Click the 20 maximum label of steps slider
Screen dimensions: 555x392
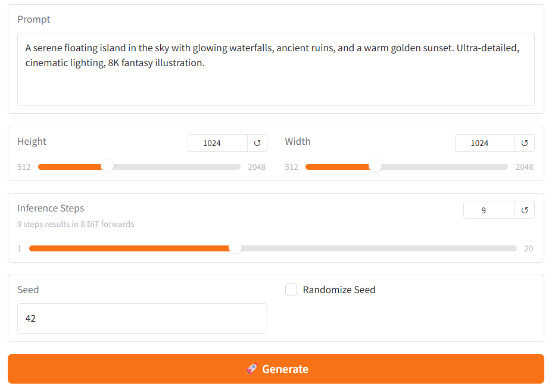point(528,248)
